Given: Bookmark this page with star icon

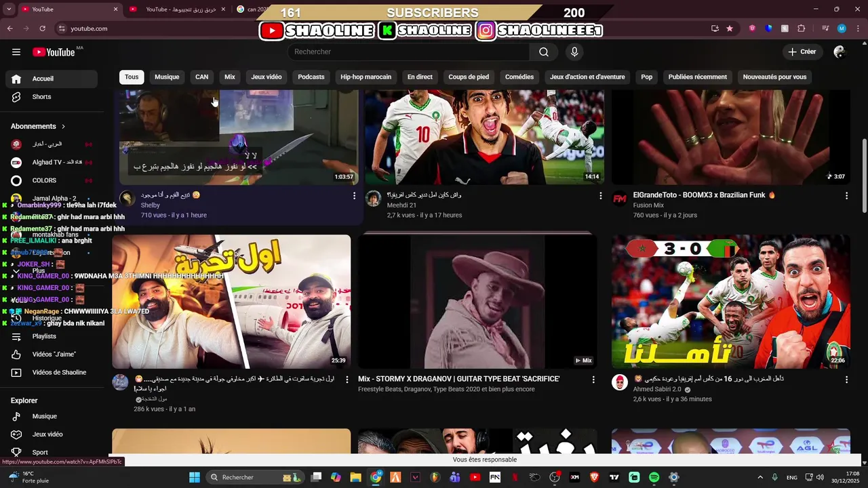Looking at the screenshot, I should pos(730,28).
